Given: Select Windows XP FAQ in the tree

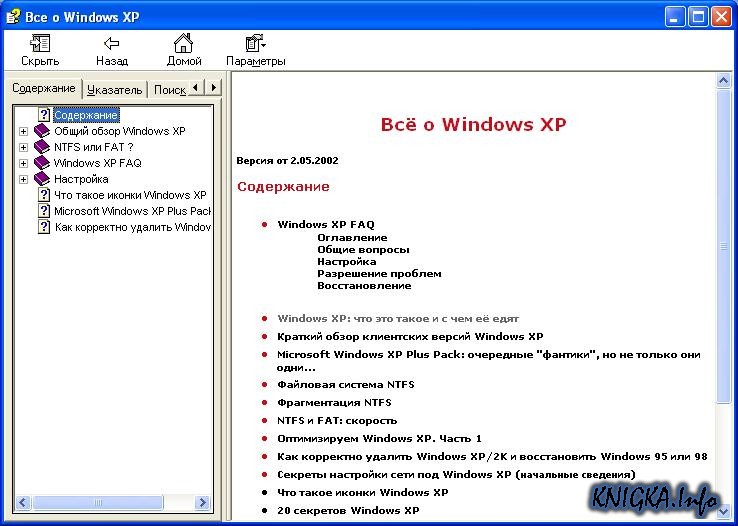Looking at the screenshot, I should (97, 163).
